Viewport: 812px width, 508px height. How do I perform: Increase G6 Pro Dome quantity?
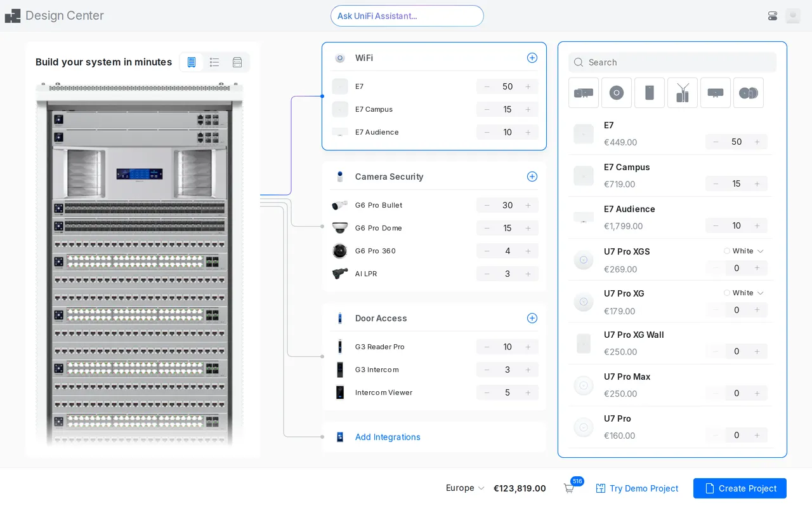(x=528, y=228)
